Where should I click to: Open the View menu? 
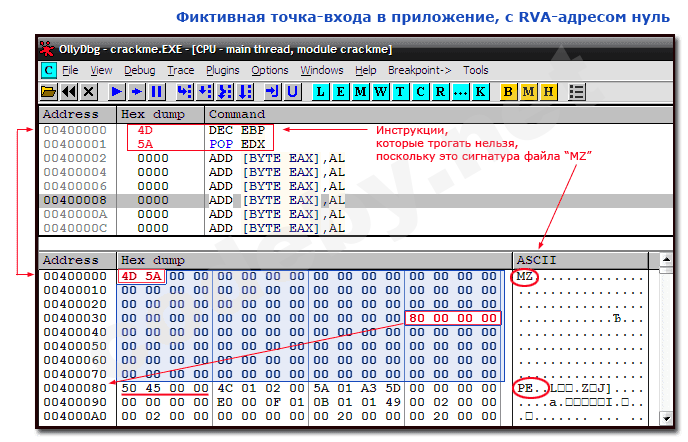101,70
